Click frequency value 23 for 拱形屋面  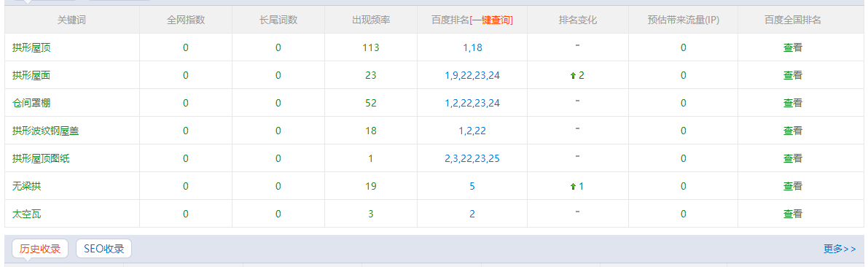pos(371,75)
